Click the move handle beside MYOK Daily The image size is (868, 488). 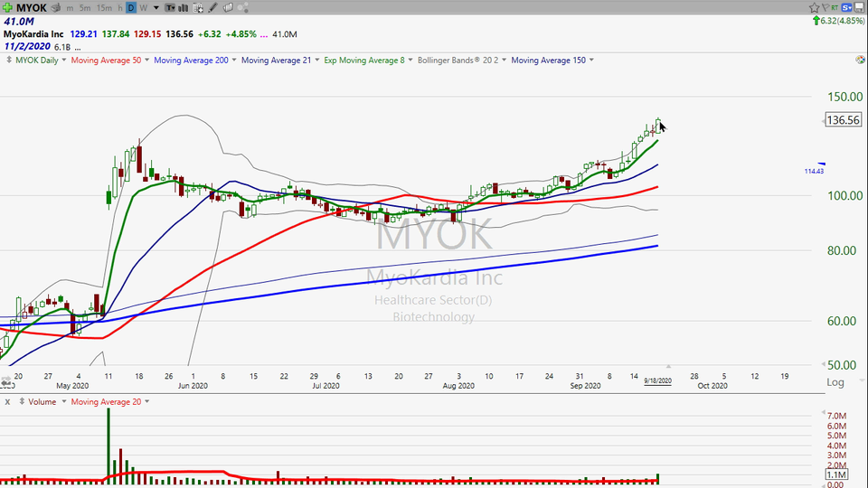tap(8, 60)
